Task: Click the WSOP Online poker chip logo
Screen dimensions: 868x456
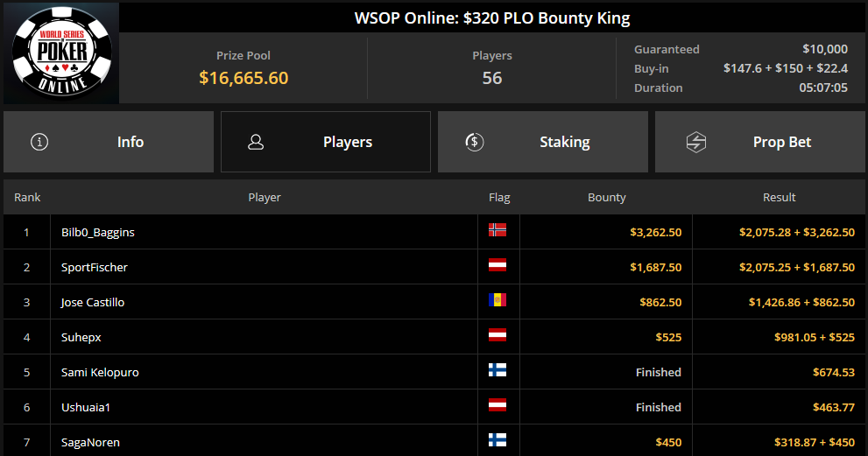Action: 61,53
